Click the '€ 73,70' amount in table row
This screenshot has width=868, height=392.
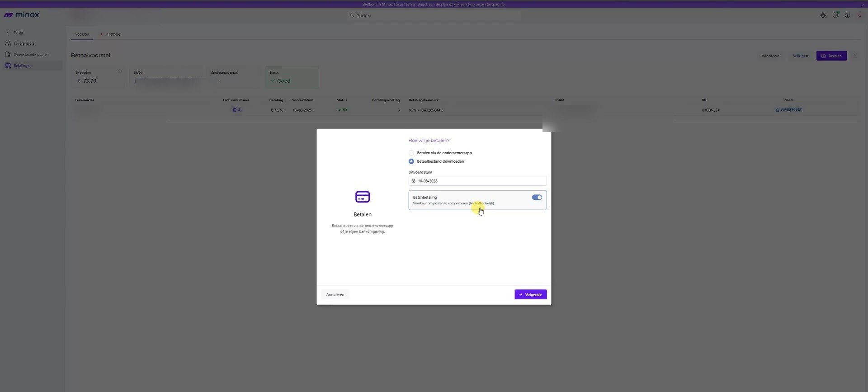tap(277, 110)
